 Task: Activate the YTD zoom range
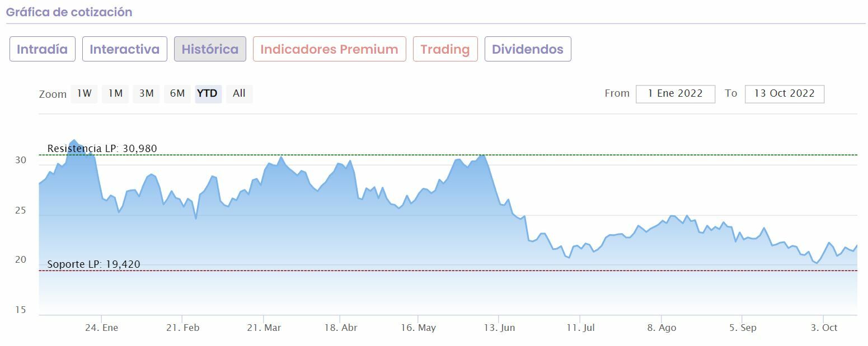coord(208,94)
